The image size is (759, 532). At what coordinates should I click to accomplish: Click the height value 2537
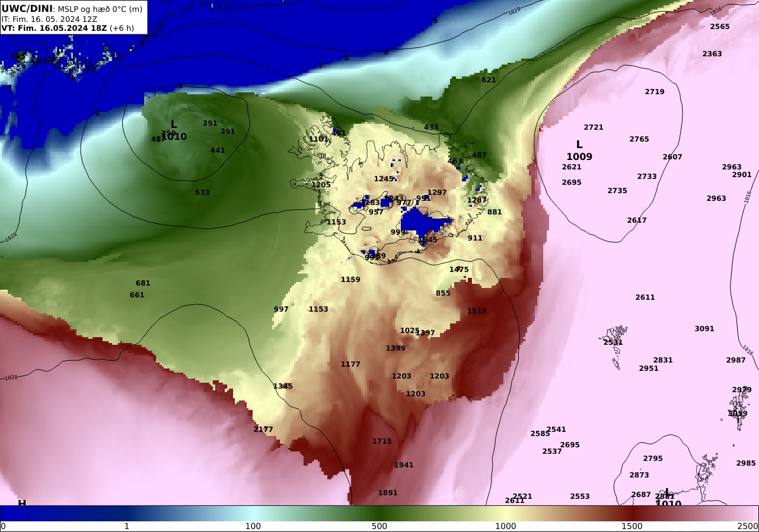[x=552, y=451]
